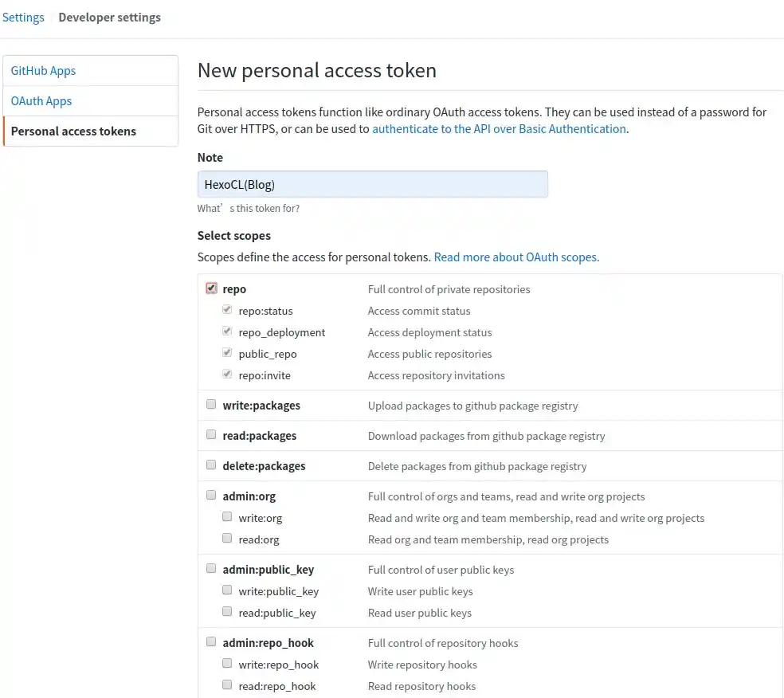Check the read:packages checkbox
The height and width of the screenshot is (698, 784).
pyautogui.click(x=210, y=434)
